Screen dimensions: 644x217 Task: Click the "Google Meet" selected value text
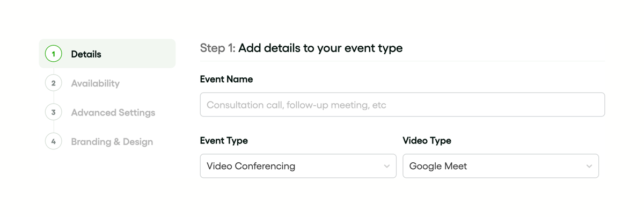pos(438,166)
